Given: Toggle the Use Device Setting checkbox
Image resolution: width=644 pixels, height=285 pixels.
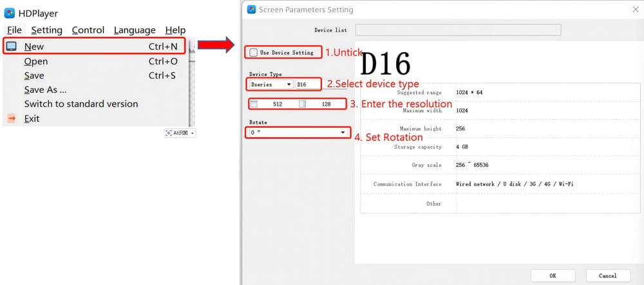Looking at the screenshot, I should pos(254,53).
